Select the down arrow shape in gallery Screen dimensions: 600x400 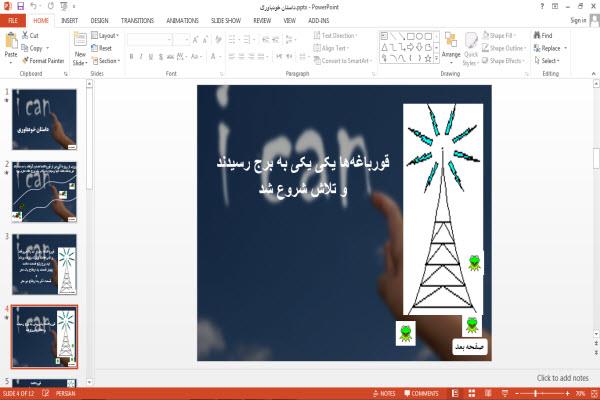tap(419, 47)
